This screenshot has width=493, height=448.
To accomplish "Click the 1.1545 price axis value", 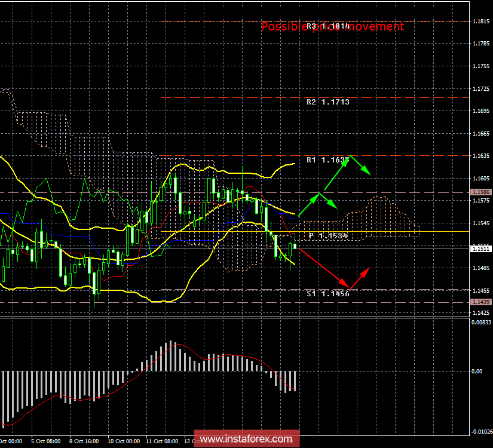I will tap(481, 223).
